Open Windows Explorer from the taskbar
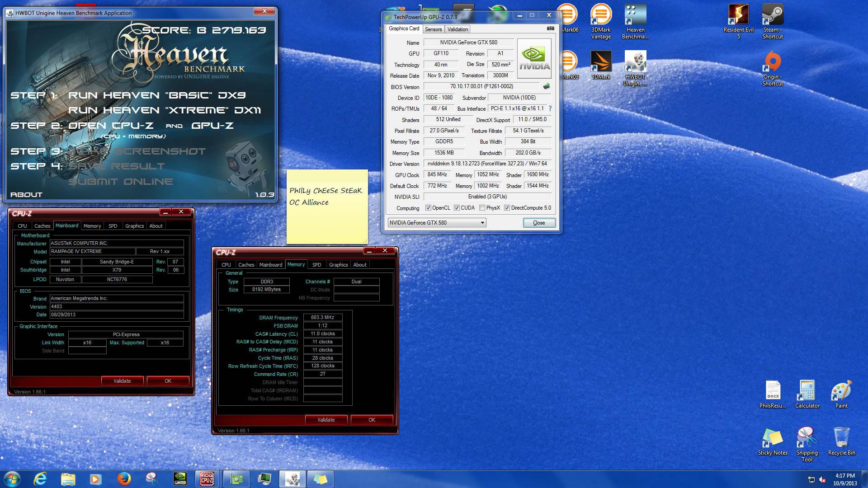The height and width of the screenshot is (488, 868). [x=68, y=479]
